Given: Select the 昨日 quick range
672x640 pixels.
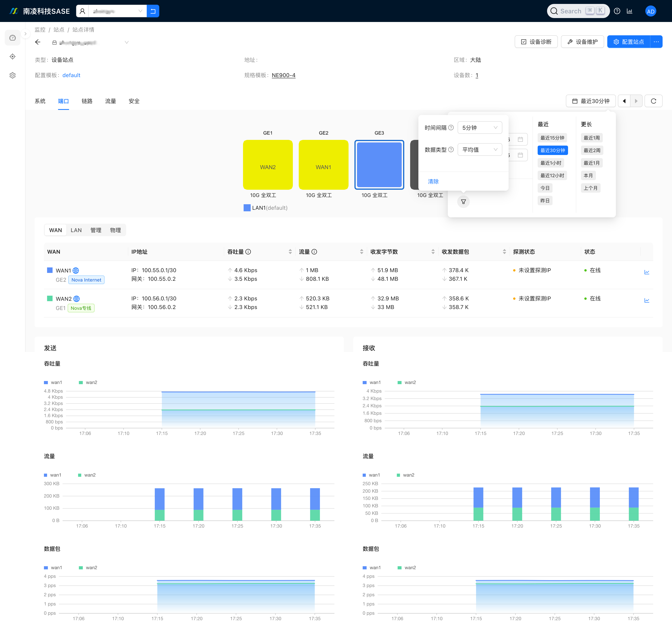Looking at the screenshot, I should [545, 201].
